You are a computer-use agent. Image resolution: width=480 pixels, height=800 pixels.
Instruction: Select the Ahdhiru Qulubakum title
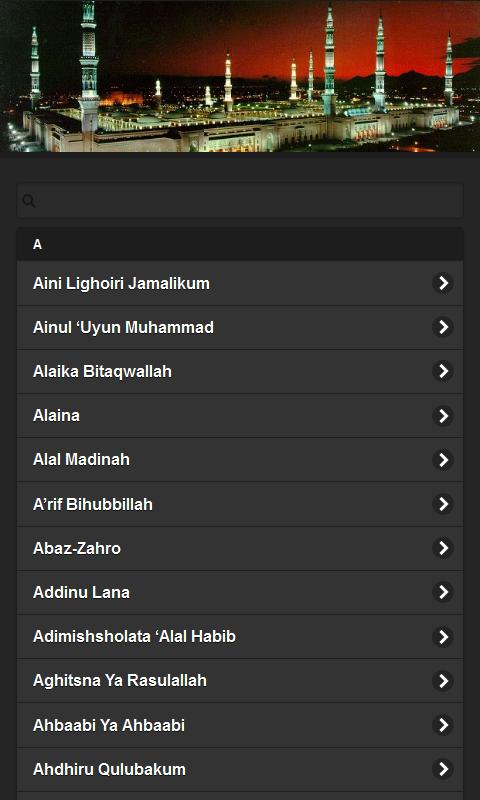(x=109, y=769)
